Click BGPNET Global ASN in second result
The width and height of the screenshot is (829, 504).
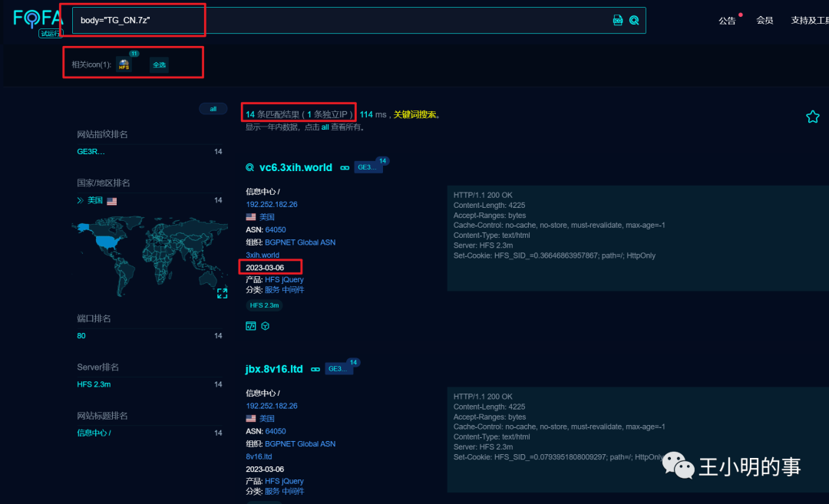pos(300,444)
